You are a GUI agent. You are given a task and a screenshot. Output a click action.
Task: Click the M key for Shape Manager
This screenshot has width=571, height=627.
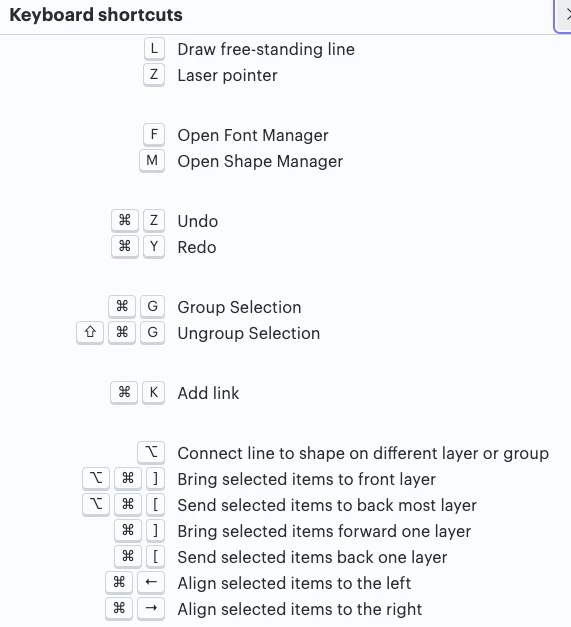tap(152, 161)
